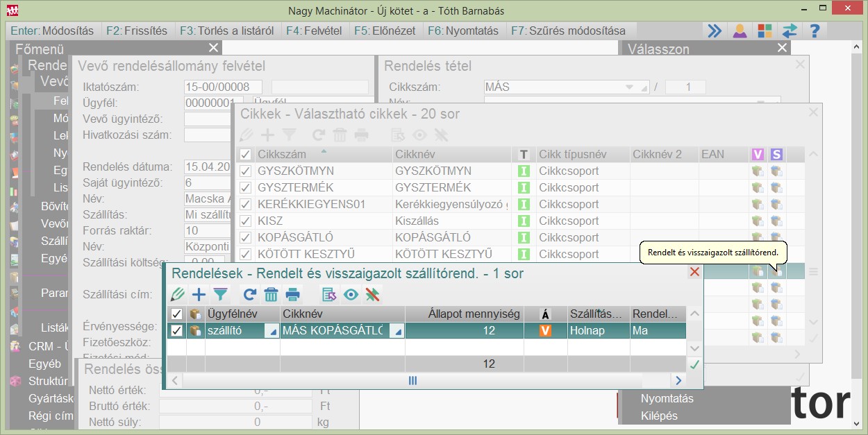Viewport: 868px width, 435px height.
Task: Click the orange V status icon in szállító row
Action: (546, 331)
